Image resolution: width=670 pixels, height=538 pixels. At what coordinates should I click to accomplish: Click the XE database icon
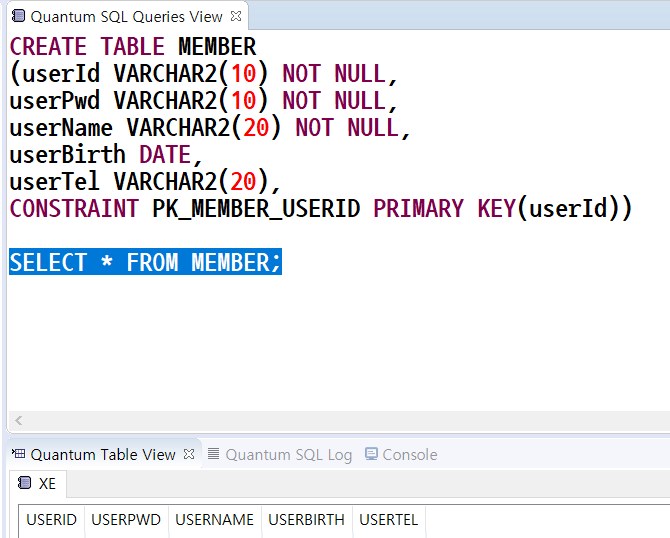(24, 483)
